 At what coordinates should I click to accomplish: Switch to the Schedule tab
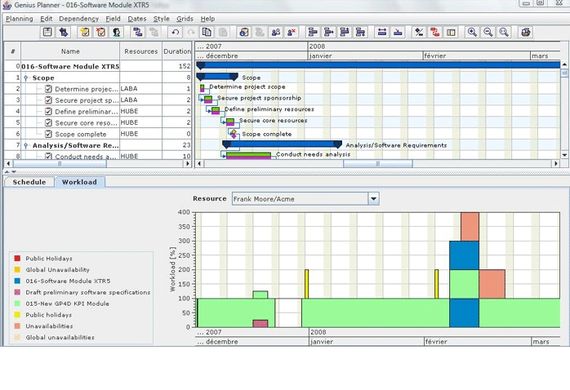pos(29,182)
